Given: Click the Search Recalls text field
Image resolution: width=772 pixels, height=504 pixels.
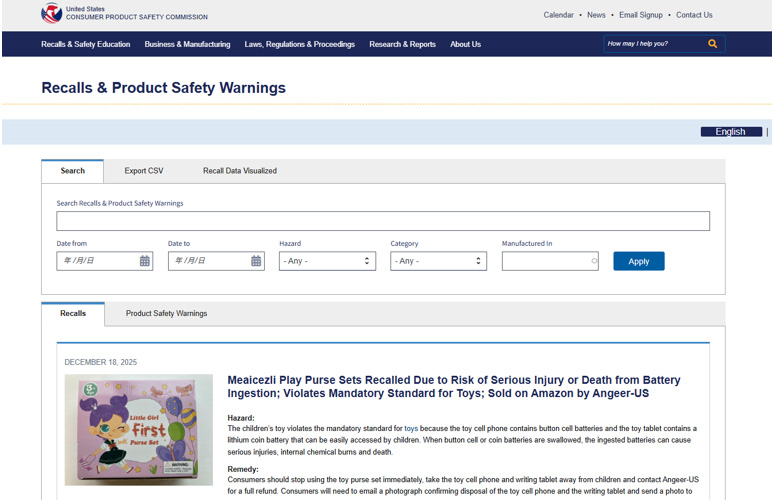Looking at the screenshot, I should (x=383, y=221).
